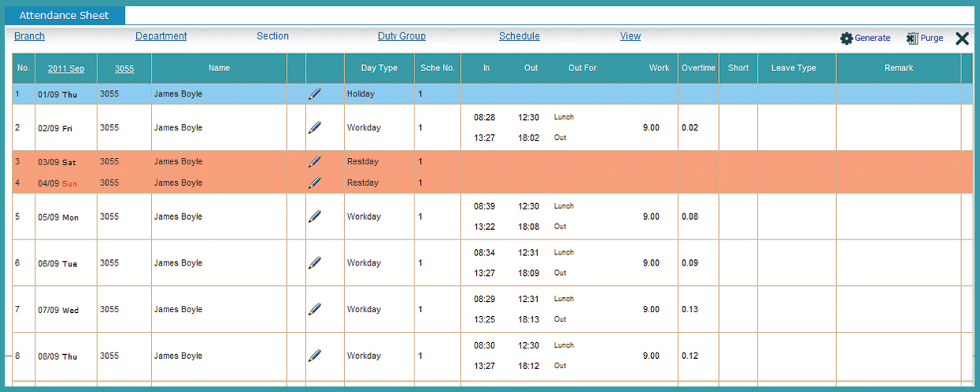Click the Work column header
The image size is (980, 392).
[x=659, y=68]
